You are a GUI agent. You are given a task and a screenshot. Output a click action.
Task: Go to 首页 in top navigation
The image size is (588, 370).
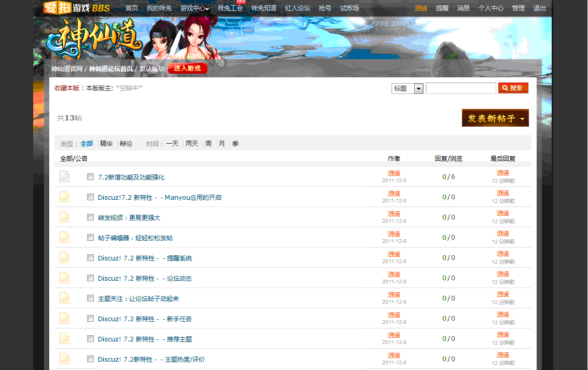tap(132, 8)
